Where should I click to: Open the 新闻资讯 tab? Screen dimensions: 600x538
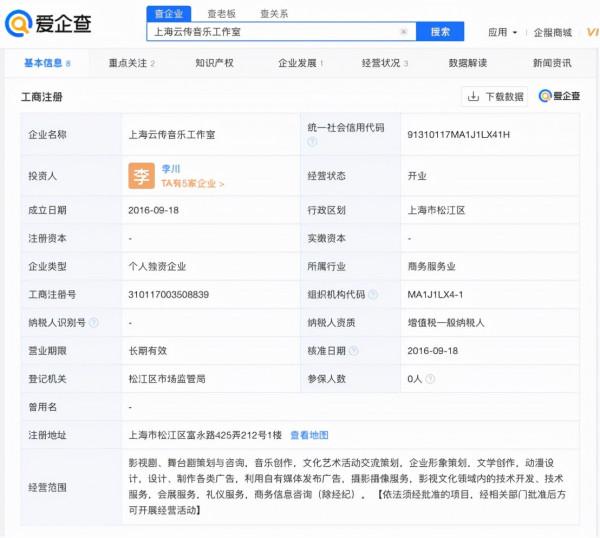click(552, 63)
